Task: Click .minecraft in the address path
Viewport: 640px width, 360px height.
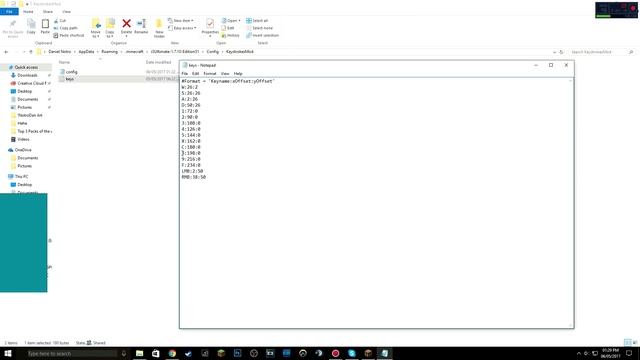Action: pos(134,52)
